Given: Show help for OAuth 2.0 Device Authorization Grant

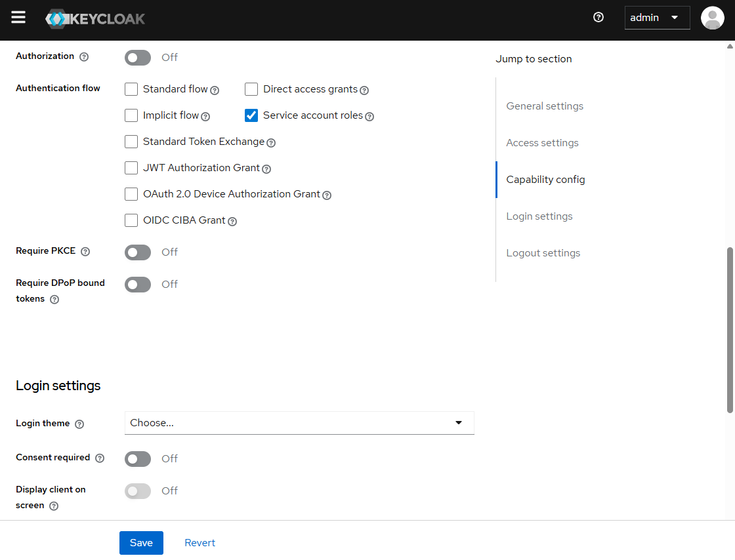Looking at the screenshot, I should point(327,195).
